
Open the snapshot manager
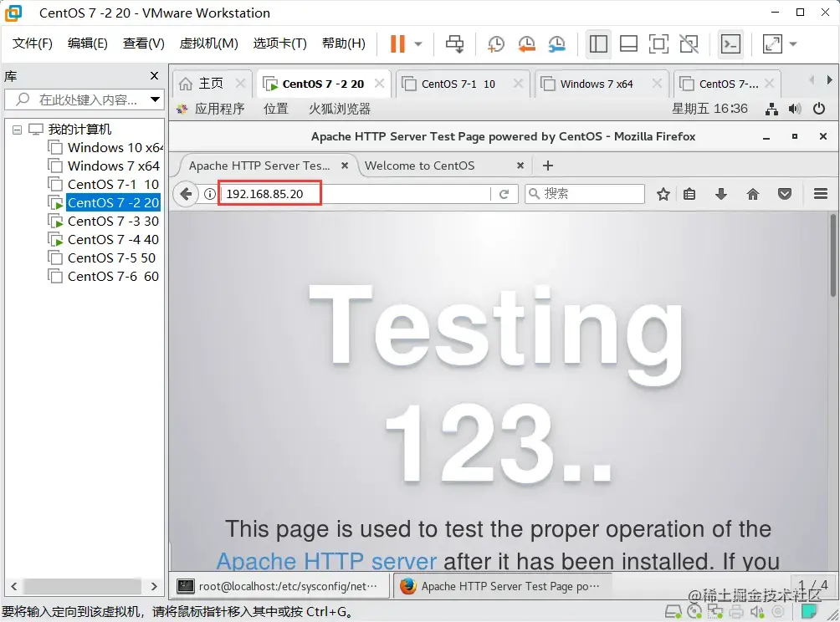pos(557,44)
